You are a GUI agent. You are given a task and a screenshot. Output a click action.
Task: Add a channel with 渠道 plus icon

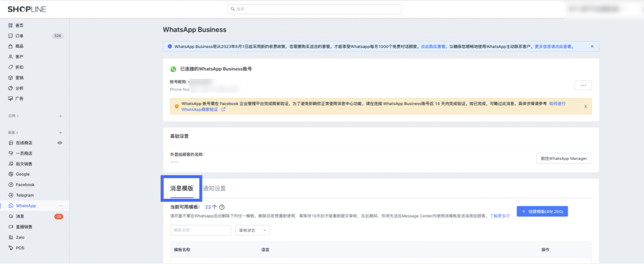tap(60, 133)
